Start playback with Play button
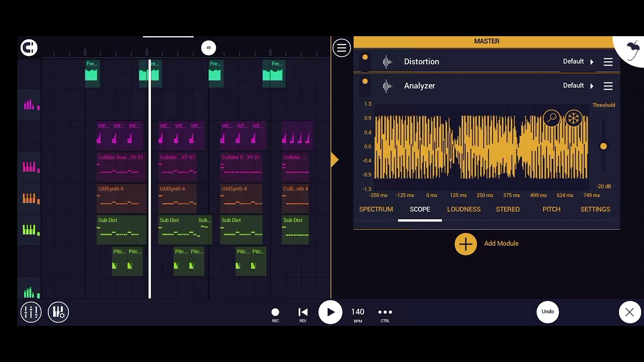This screenshot has width=644, height=362. click(x=330, y=312)
